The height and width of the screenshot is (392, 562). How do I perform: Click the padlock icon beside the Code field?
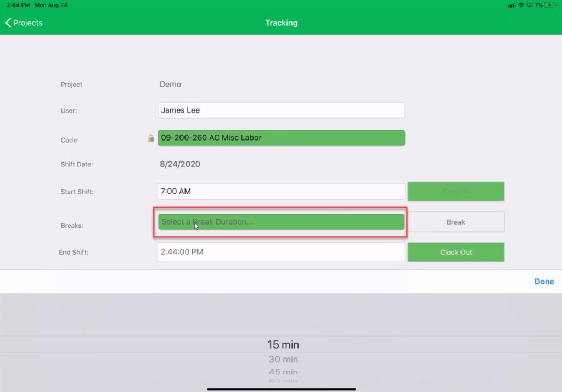tap(150, 138)
